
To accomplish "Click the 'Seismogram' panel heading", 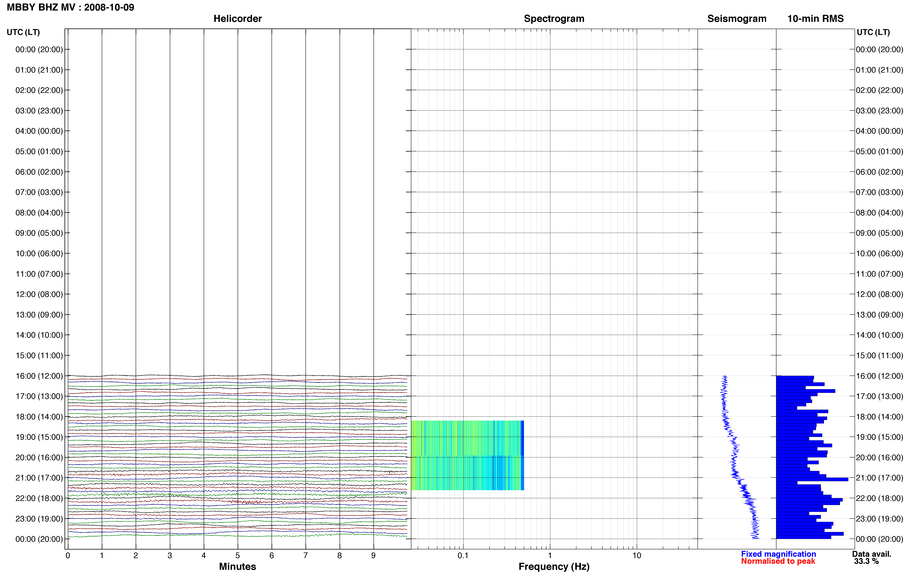I will (737, 19).
